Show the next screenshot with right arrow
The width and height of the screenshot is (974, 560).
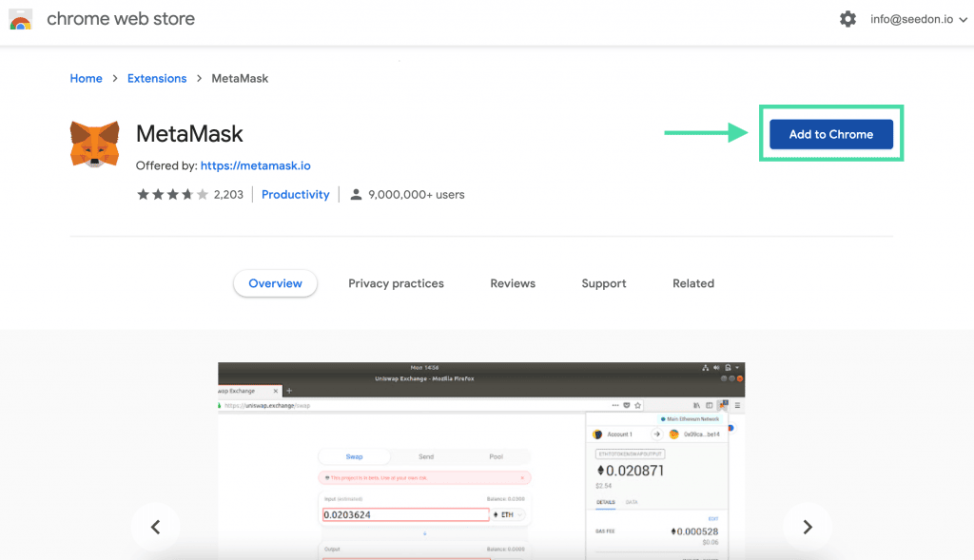[x=807, y=527]
